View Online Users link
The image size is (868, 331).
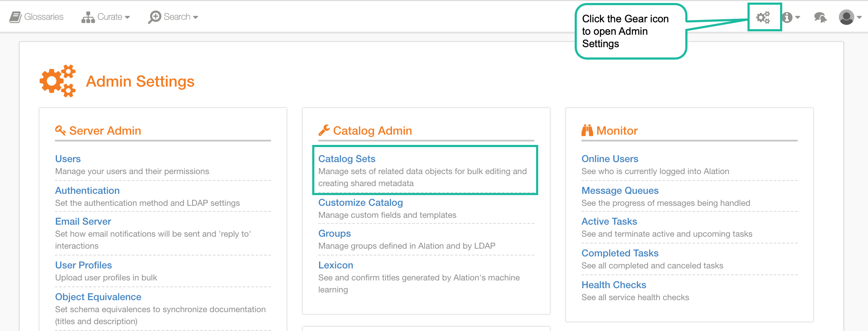(610, 159)
